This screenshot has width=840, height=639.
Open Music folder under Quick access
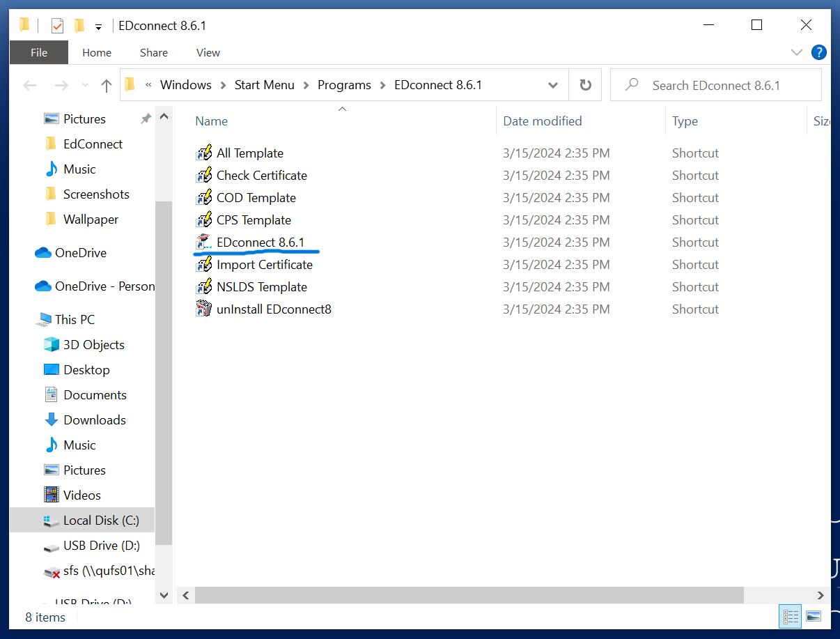[x=70, y=169]
